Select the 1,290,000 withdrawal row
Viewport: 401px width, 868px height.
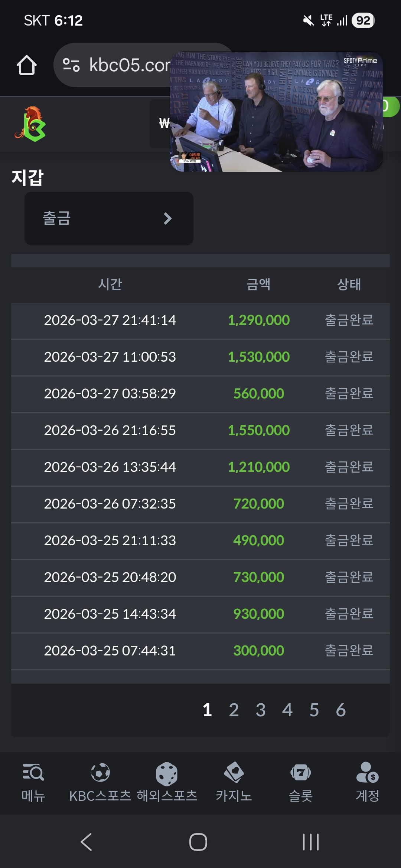(x=200, y=320)
